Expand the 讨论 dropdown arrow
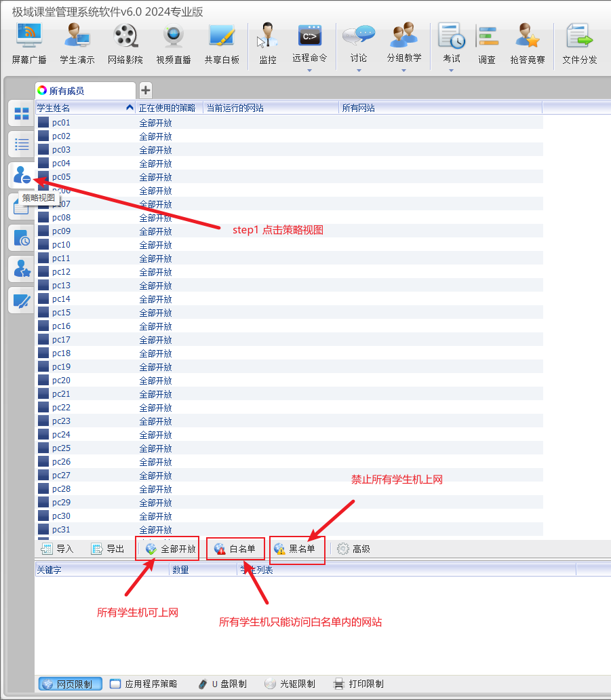 [x=359, y=70]
